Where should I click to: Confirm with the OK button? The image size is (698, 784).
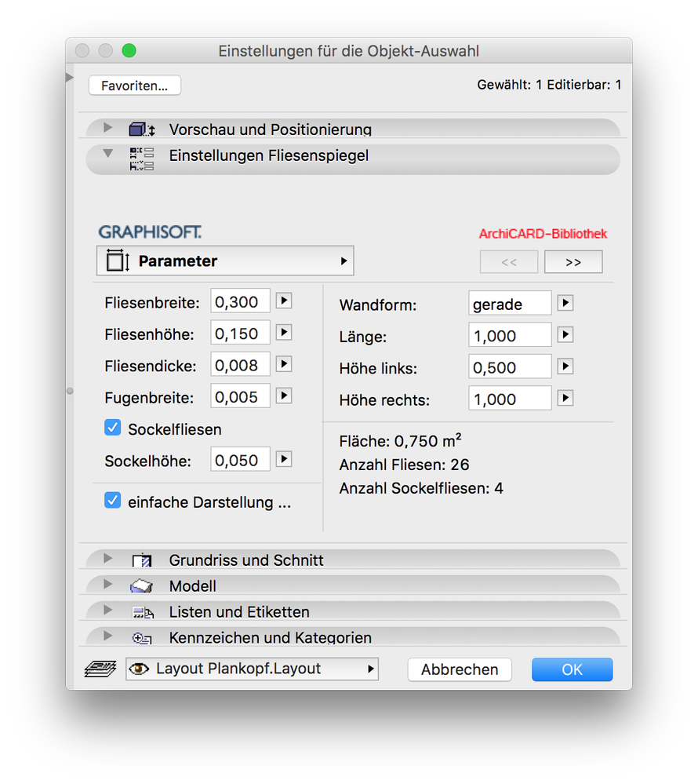572,669
